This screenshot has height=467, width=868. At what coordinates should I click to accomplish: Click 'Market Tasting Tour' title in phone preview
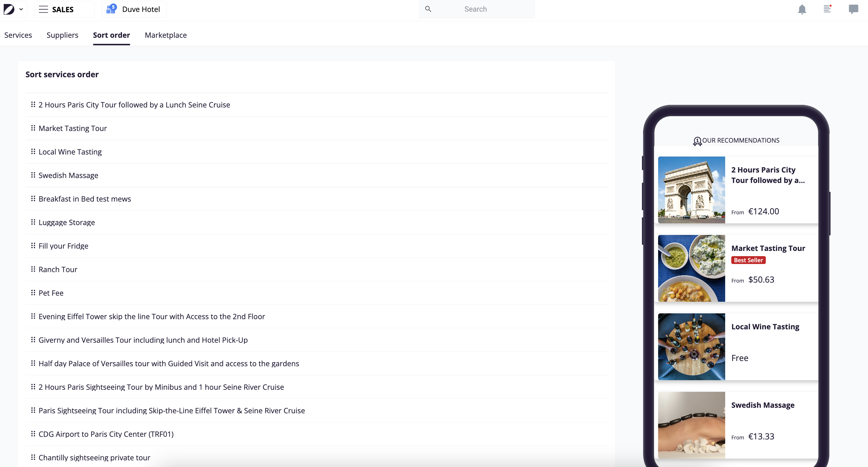pyautogui.click(x=768, y=248)
